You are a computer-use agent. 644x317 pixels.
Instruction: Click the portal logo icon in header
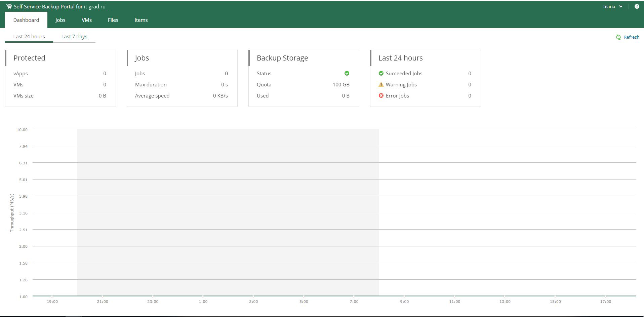point(9,6)
